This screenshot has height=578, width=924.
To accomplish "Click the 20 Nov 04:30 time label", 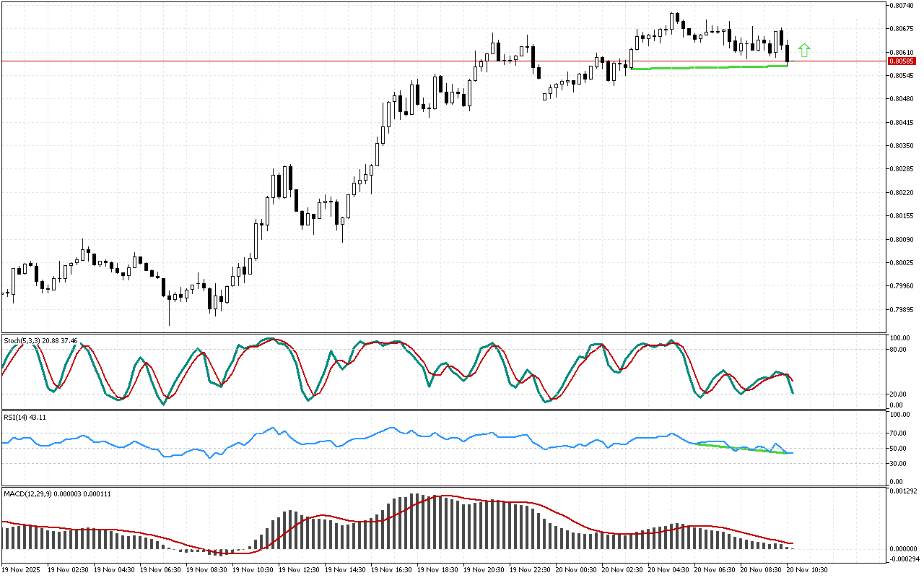I will 670,569.
